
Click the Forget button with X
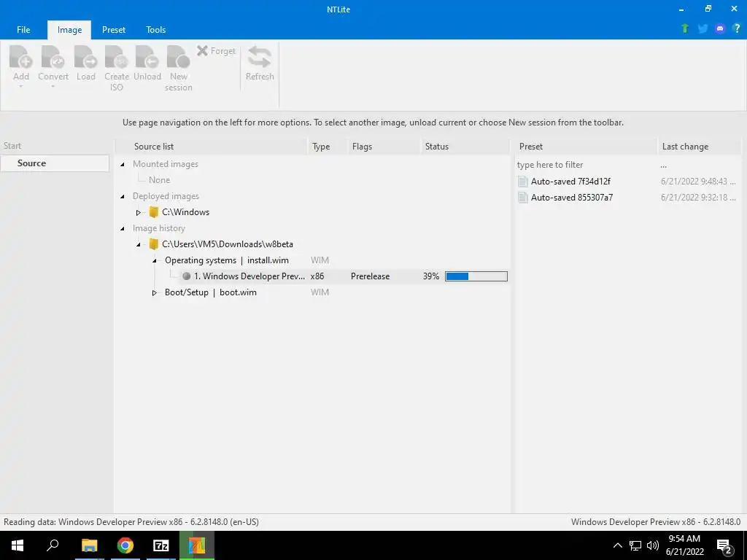click(x=216, y=50)
